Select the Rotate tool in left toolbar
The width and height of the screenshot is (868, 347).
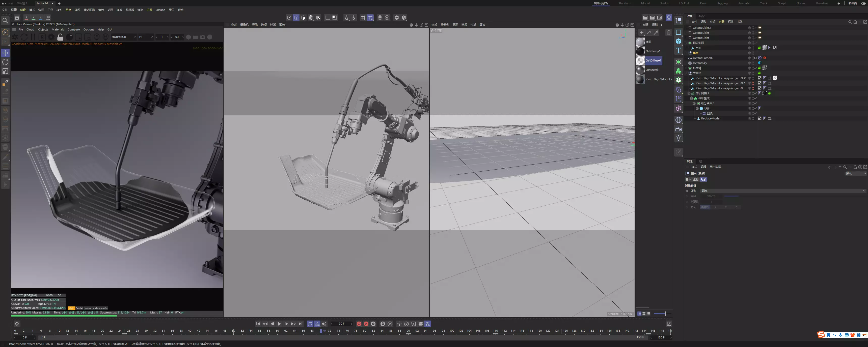click(5, 62)
